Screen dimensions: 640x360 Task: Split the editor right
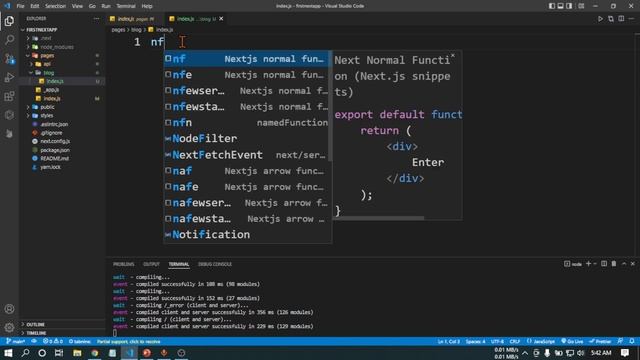tap(621, 19)
